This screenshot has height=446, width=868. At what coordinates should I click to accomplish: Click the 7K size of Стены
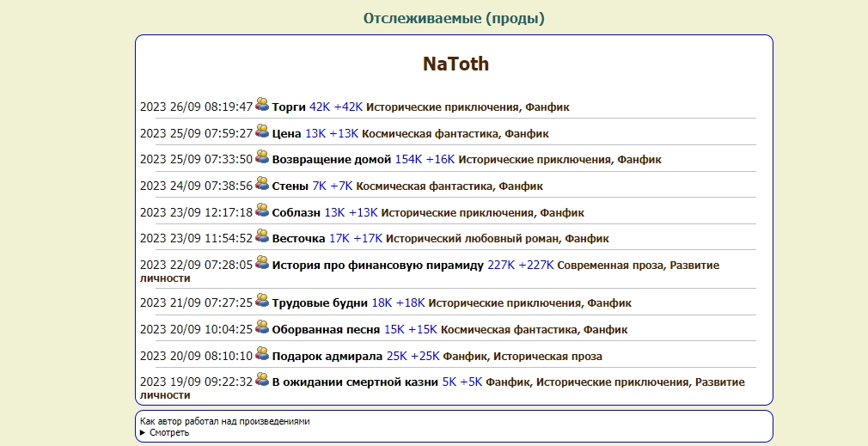tap(320, 186)
